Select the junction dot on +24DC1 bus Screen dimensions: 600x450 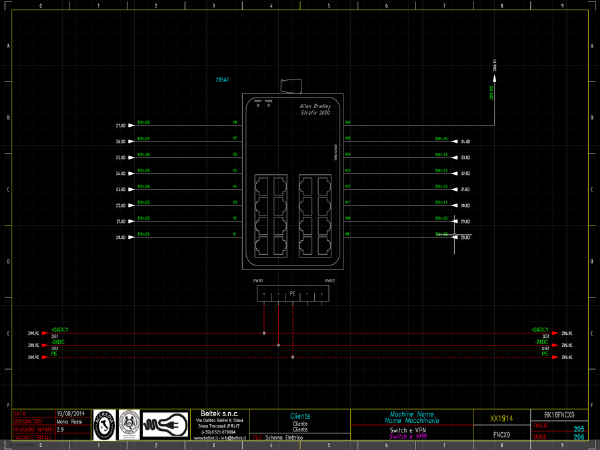tap(264, 333)
